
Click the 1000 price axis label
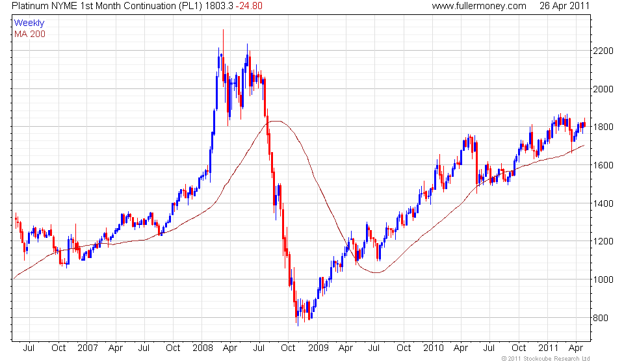(603, 279)
